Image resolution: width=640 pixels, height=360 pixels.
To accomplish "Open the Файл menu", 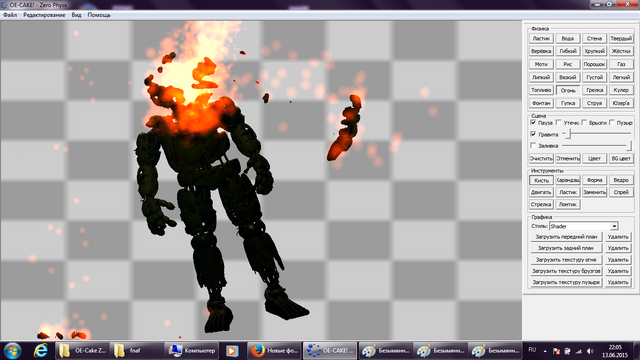I will (10, 15).
